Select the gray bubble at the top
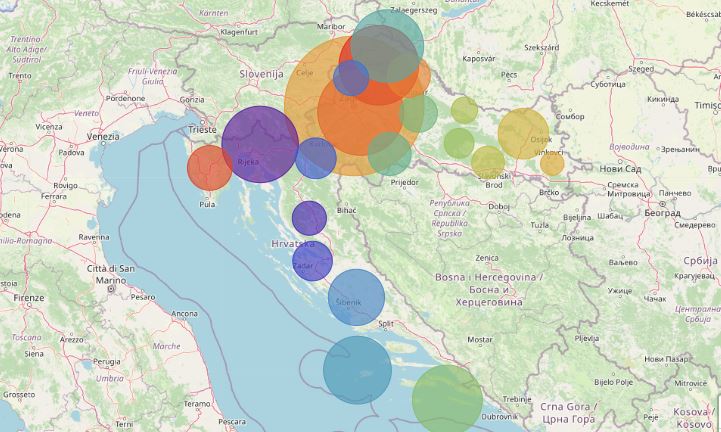The height and width of the screenshot is (432, 721). 384,52
